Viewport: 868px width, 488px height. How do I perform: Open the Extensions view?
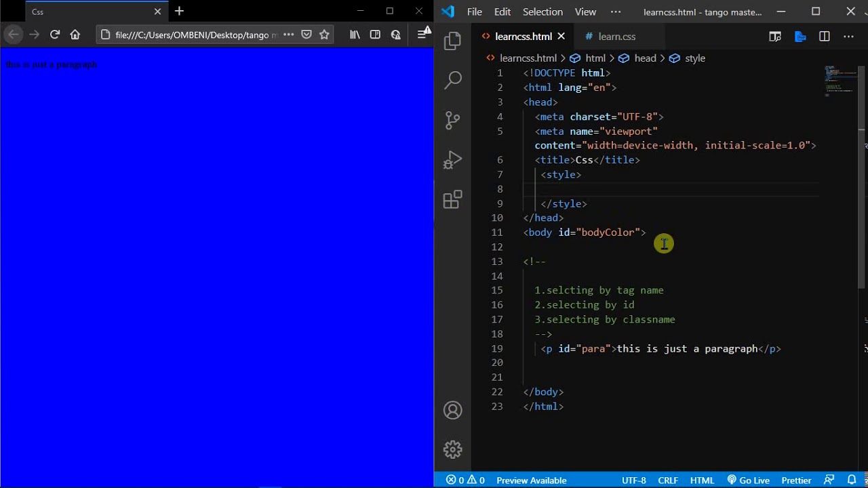[x=452, y=199]
